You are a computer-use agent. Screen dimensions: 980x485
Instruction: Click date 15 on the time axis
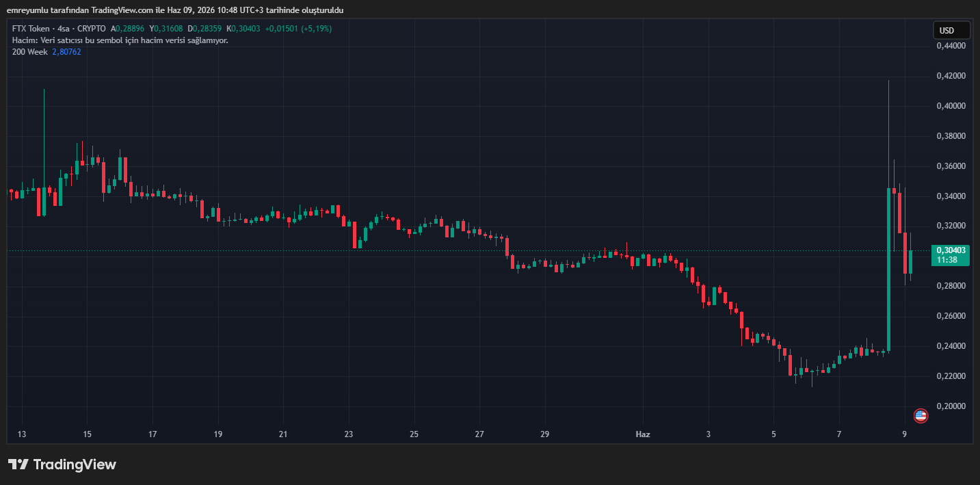point(87,434)
